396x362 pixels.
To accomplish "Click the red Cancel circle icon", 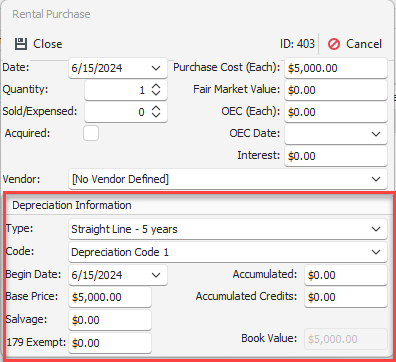I will (334, 44).
